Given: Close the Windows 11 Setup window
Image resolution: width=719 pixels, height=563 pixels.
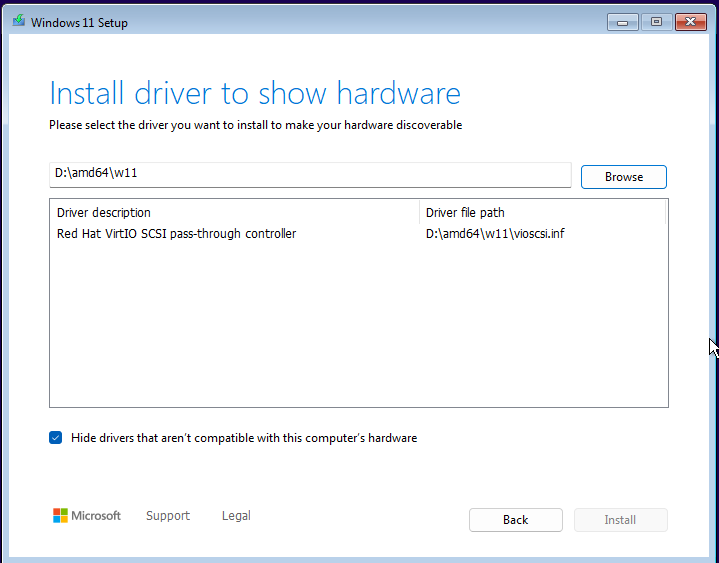Looking at the screenshot, I should [690, 21].
